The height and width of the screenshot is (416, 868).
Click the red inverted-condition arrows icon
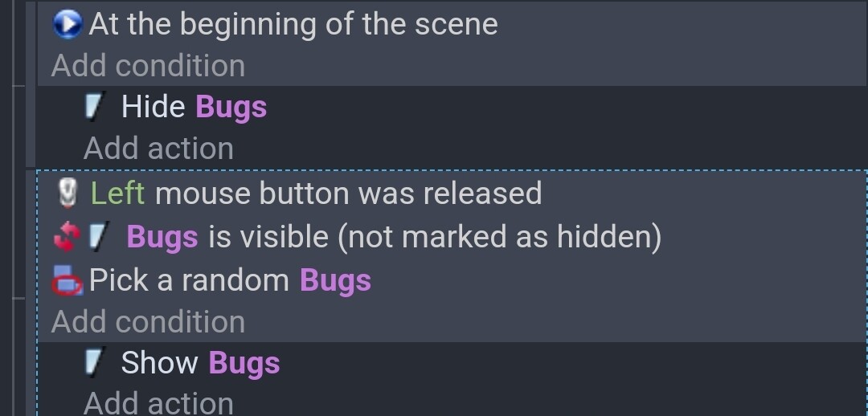click(x=67, y=237)
